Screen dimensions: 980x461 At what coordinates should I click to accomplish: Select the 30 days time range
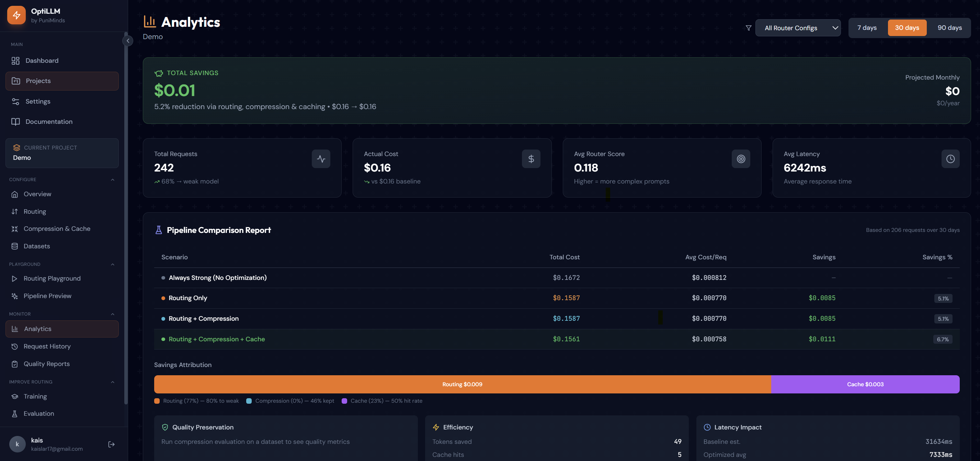(907, 28)
